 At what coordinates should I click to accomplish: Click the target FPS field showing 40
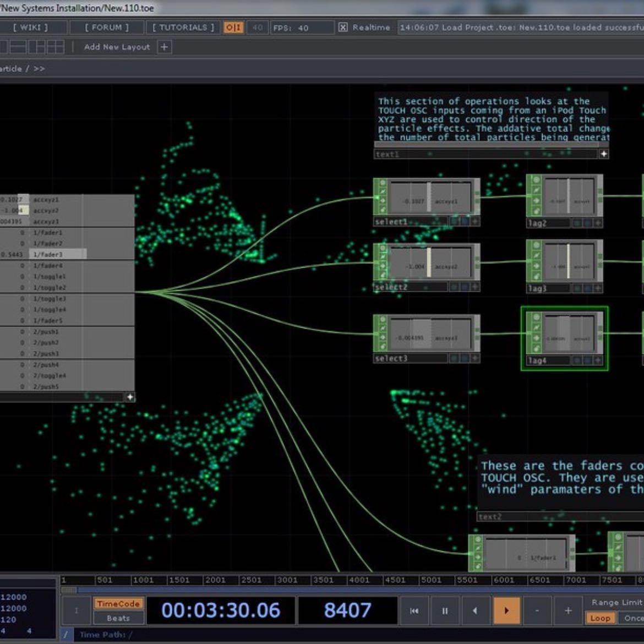[x=258, y=28]
